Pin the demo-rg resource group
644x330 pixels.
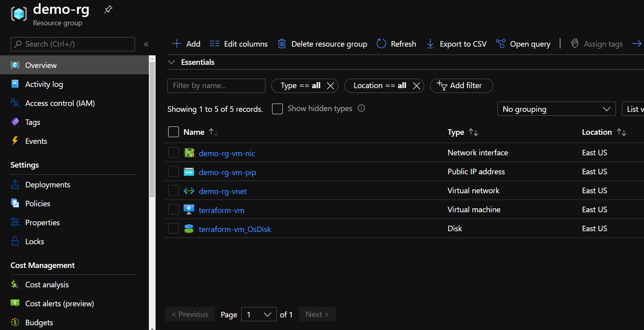pos(108,9)
